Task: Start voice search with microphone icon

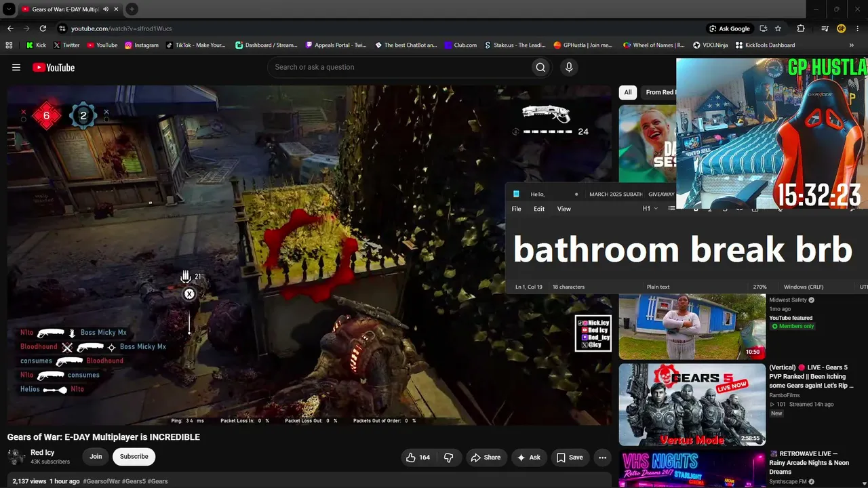Action: coord(569,67)
